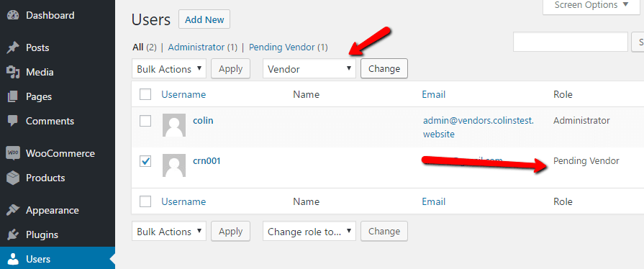Open the WooCommerce logo icon
Screen dimensions: 644x269
[x=13, y=154]
